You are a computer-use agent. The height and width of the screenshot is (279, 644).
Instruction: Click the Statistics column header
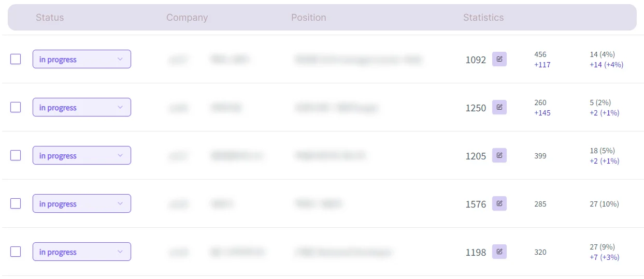tap(483, 18)
